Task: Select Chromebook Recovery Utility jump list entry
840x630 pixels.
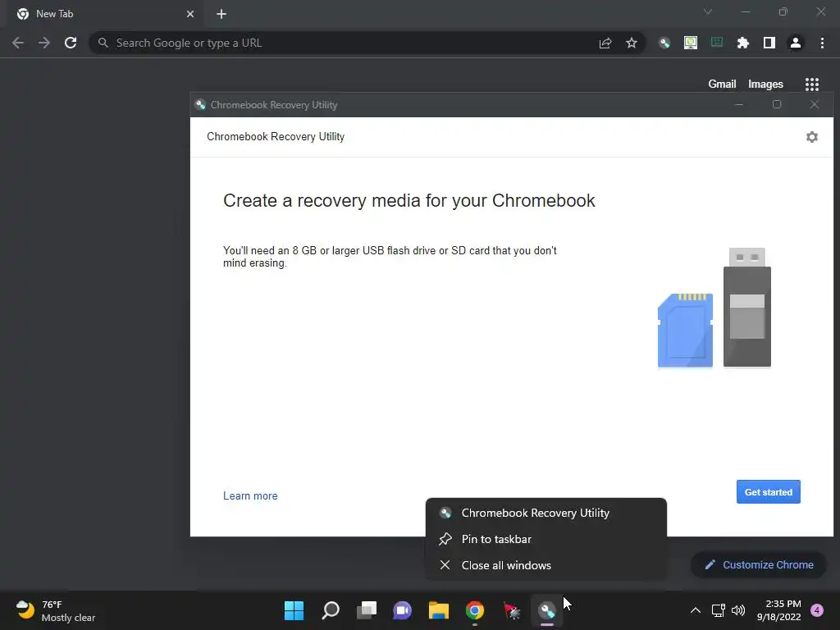Action: click(546, 513)
